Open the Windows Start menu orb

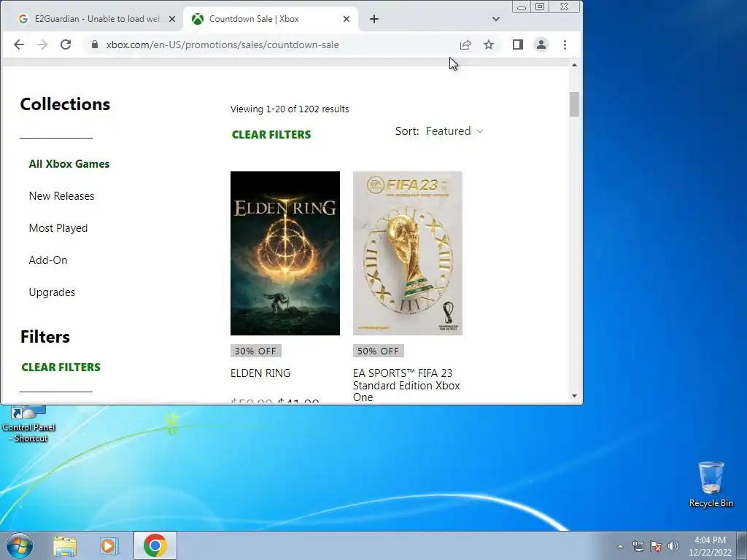pyautogui.click(x=20, y=545)
